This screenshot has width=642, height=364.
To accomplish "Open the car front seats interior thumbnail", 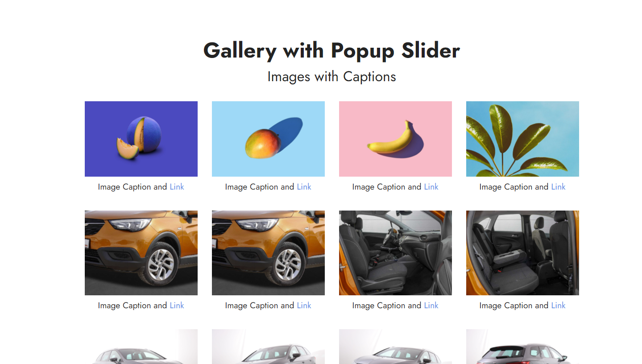I will click(395, 253).
